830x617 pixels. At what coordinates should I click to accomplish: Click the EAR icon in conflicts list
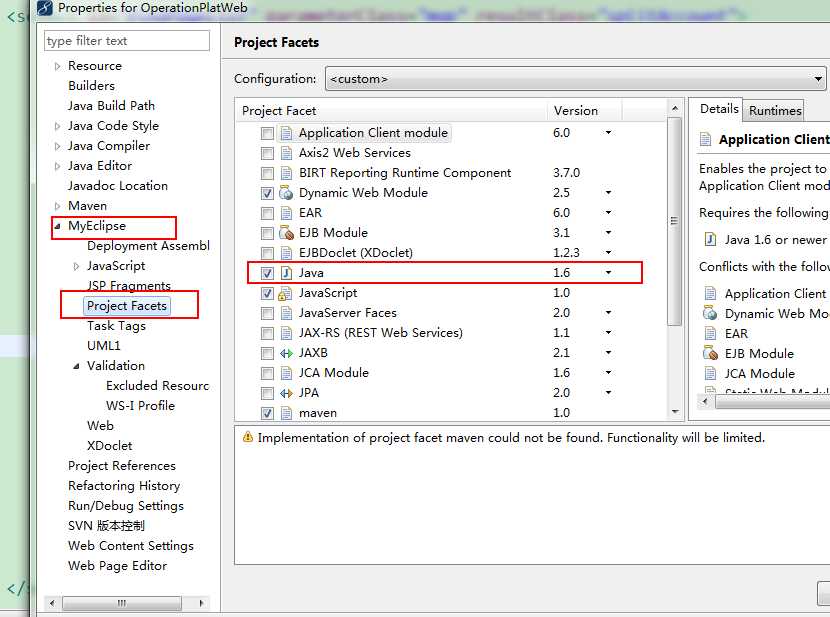pos(710,333)
